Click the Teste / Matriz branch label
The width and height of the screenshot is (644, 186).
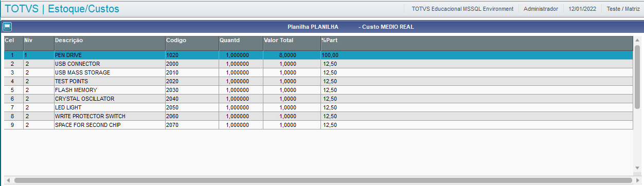(623, 9)
